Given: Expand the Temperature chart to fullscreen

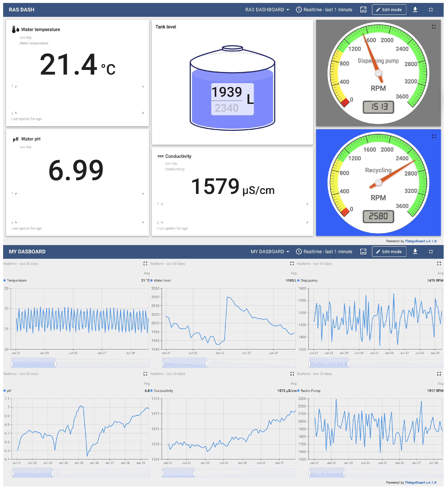Looking at the screenshot, I should click(x=145, y=263).
